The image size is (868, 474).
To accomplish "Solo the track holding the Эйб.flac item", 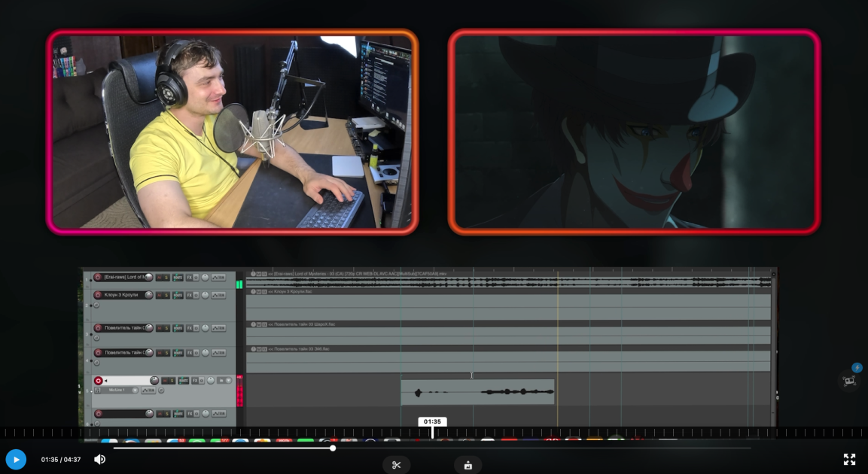I will click(166, 353).
